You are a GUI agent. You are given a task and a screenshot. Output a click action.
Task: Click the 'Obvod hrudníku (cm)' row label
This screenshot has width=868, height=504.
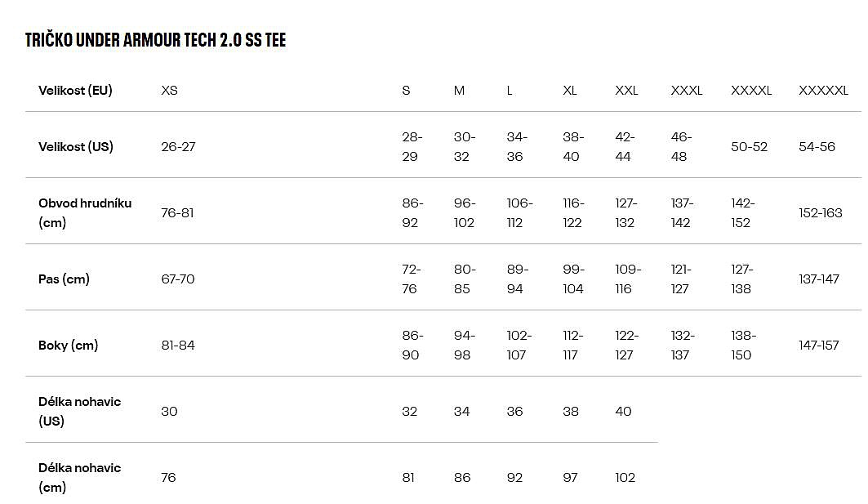(85, 212)
